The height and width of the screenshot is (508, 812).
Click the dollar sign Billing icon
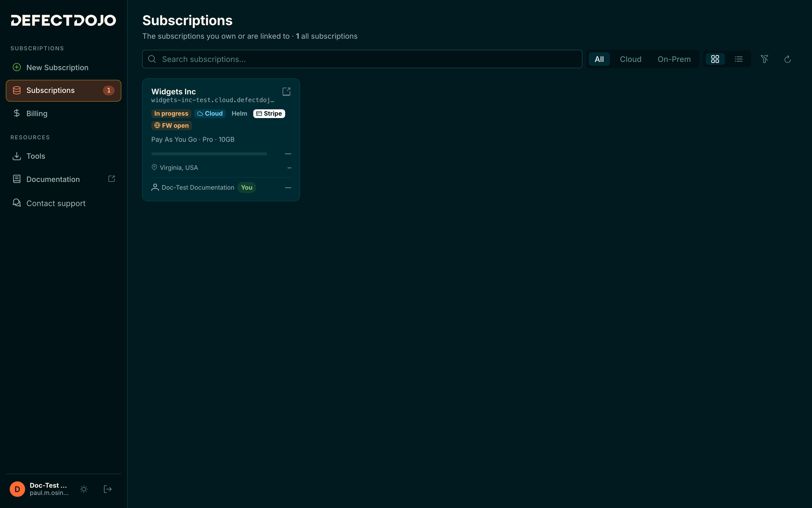[17, 113]
